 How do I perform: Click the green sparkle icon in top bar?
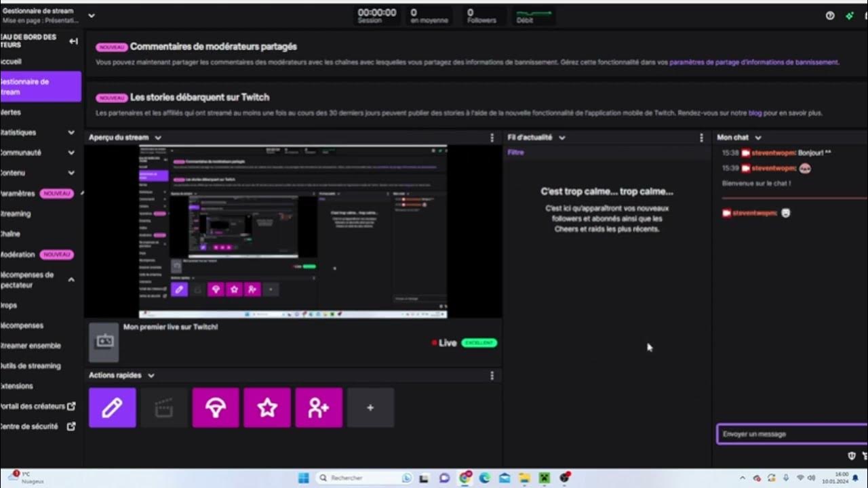(850, 16)
